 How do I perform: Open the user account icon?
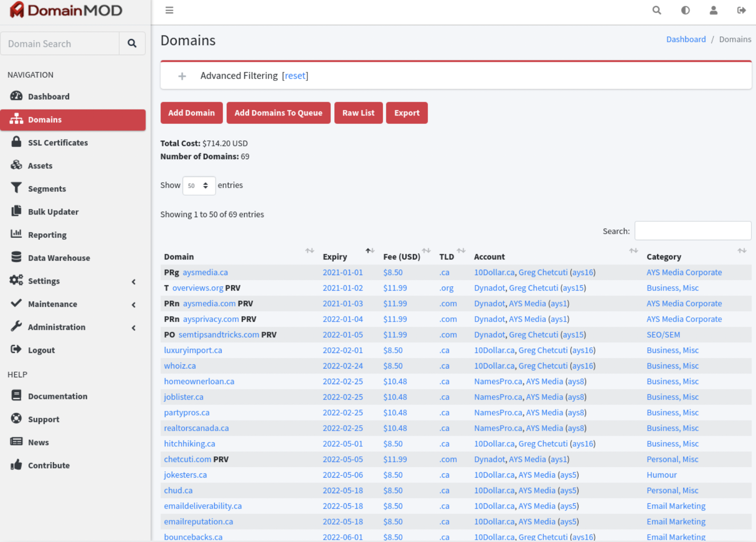(x=714, y=10)
